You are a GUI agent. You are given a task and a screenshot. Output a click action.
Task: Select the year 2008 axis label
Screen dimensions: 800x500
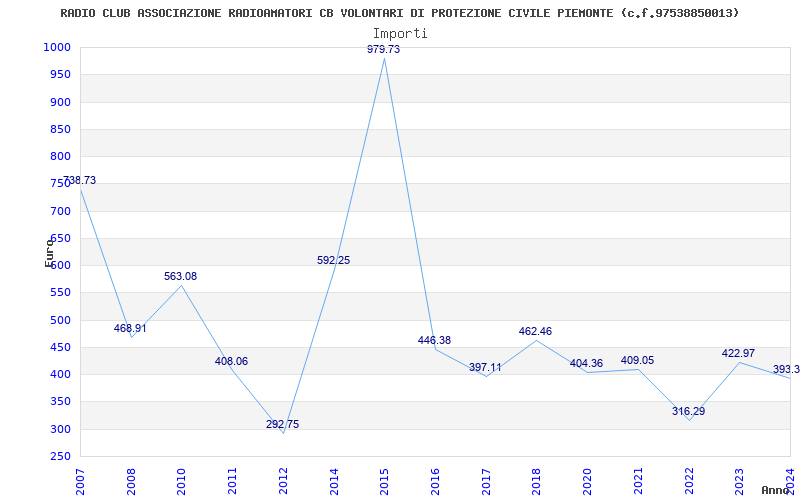(x=131, y=481)
